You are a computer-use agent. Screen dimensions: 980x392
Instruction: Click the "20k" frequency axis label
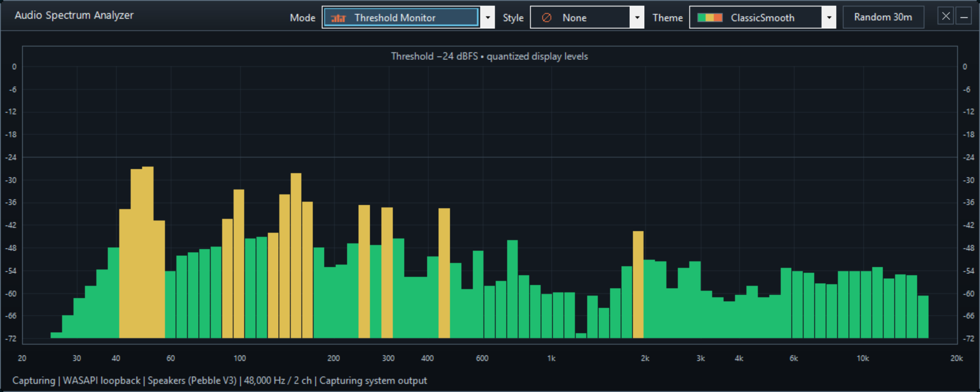click(x=957, y=358)
